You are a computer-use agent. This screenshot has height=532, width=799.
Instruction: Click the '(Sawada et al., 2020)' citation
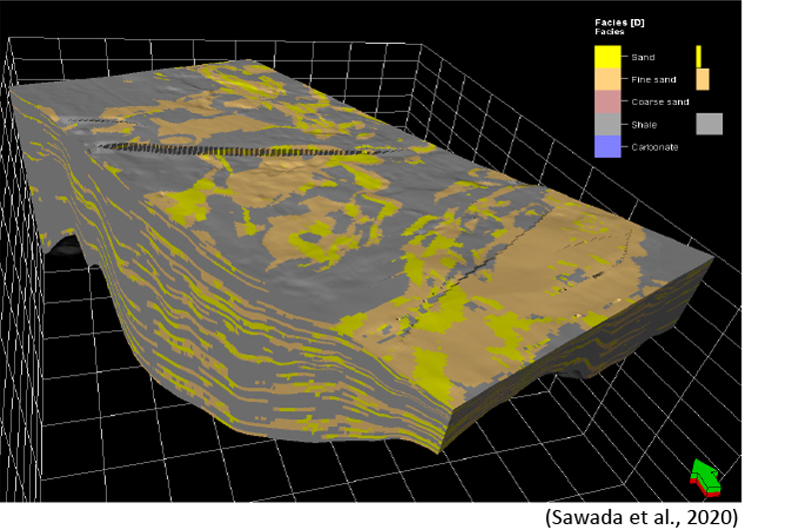click(641, 517)
